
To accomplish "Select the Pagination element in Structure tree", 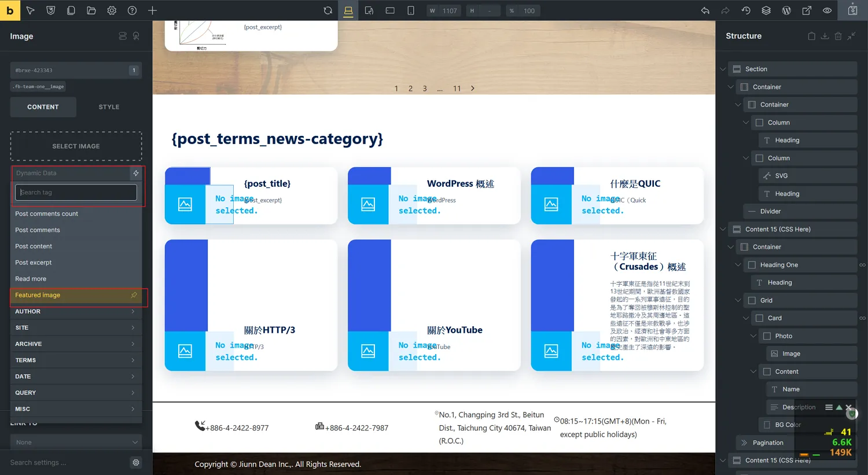I will pos(768,443).
